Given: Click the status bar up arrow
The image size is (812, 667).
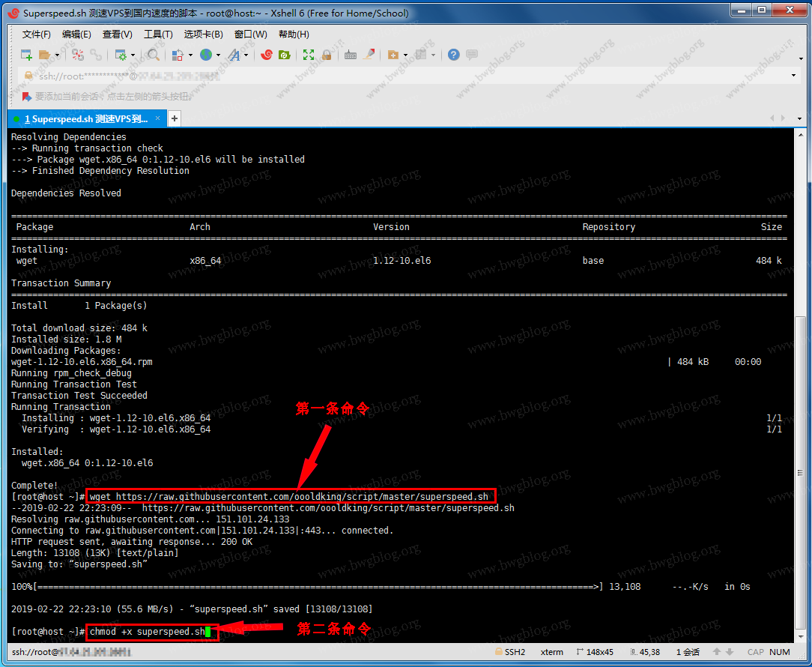Looking at the screenshot, I should (717, 652).
